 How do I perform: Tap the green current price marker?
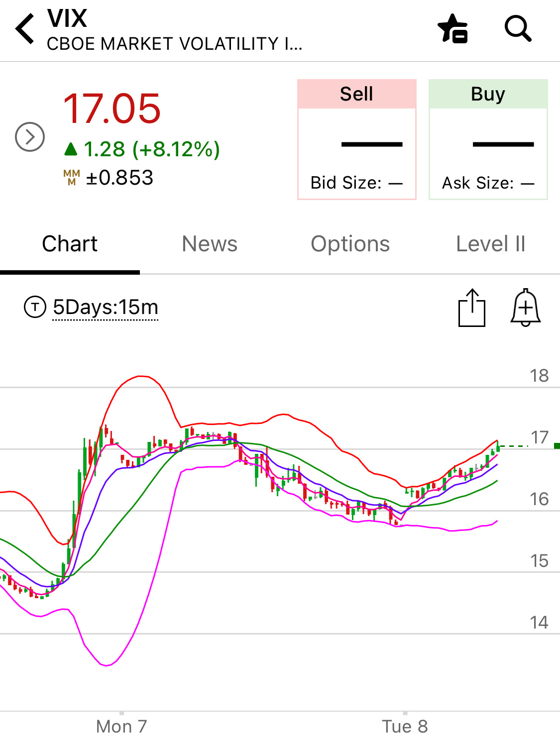pyautogui.click(x=557, y=446)
